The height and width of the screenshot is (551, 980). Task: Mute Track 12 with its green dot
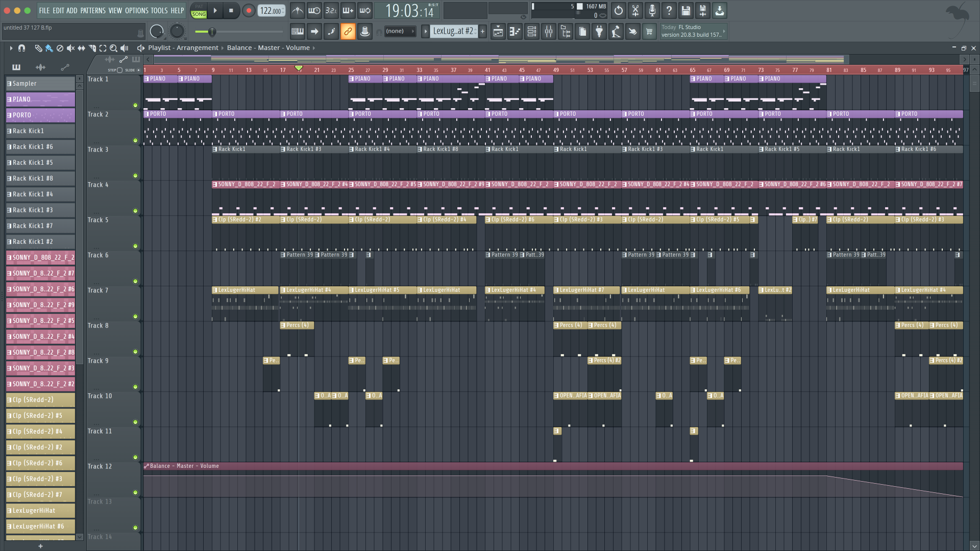[135, 492]
